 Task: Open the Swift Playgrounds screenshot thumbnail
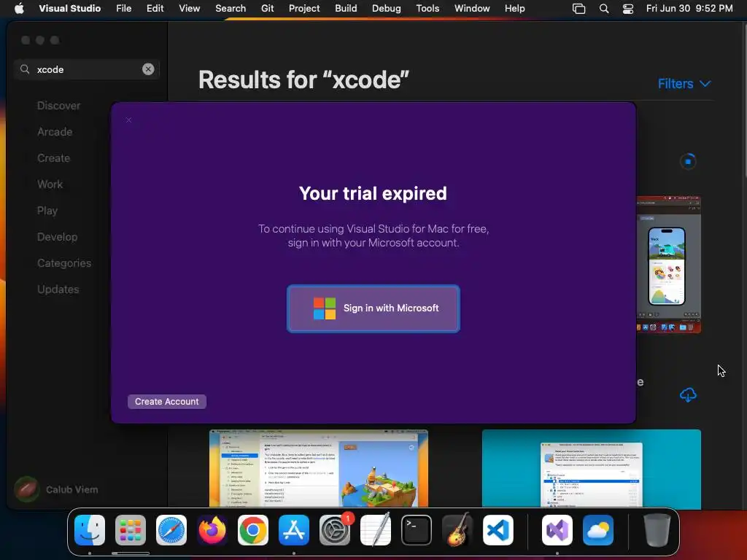(x=318, y=468)
